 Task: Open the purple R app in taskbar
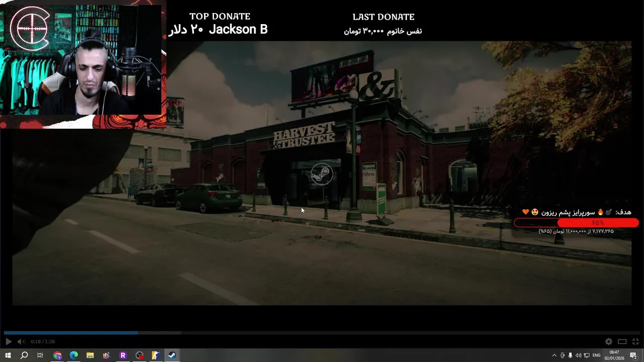(x=123, y=355)
